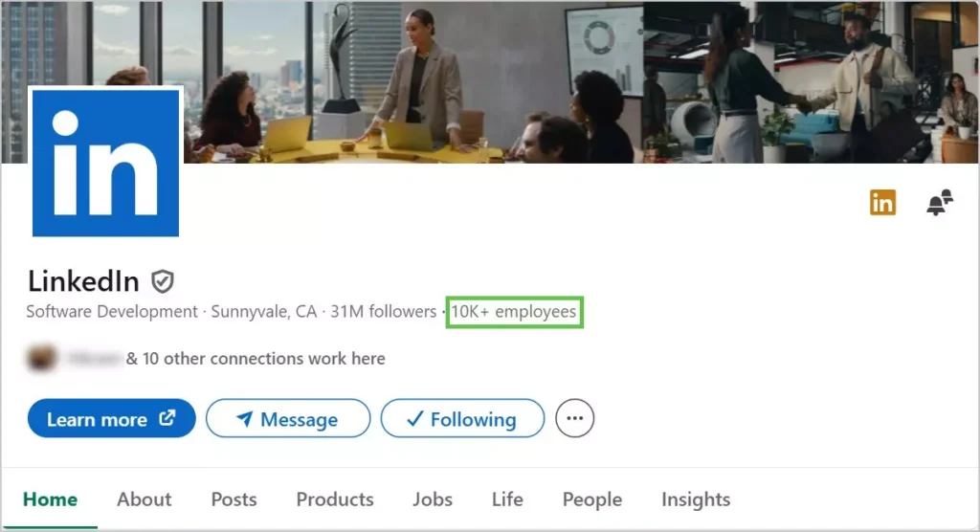Click the LinkedIn company logo image
This screenshot has width=980, height=532.
pyautogui.click(x=105, y=162)
